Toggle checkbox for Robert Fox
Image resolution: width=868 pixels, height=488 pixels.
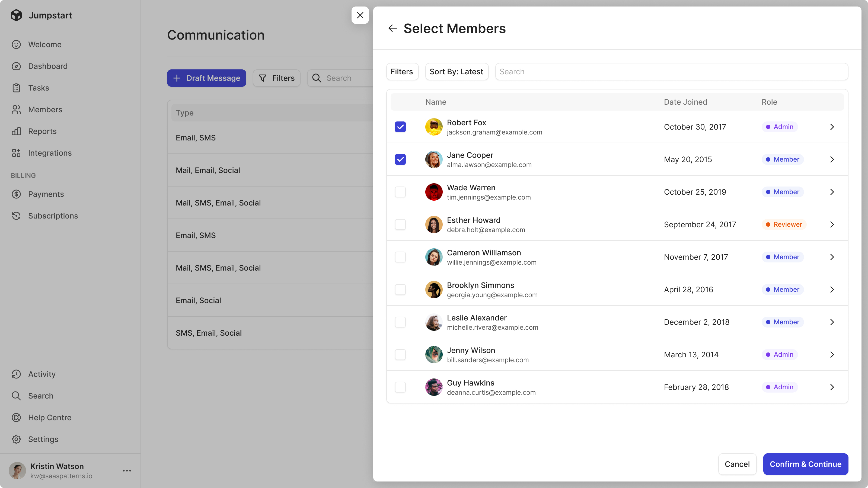[401, 127]
